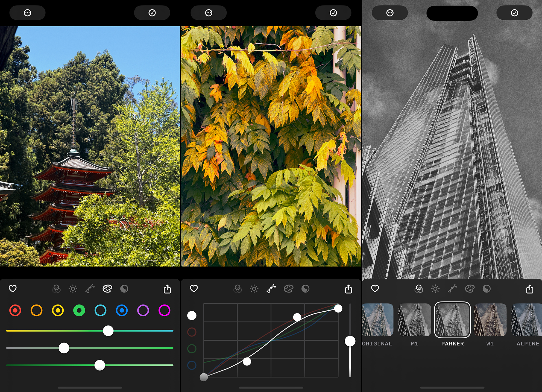Open the more options menu in leaves screen
The image size is (542, 392).
[x=209, y=13]
